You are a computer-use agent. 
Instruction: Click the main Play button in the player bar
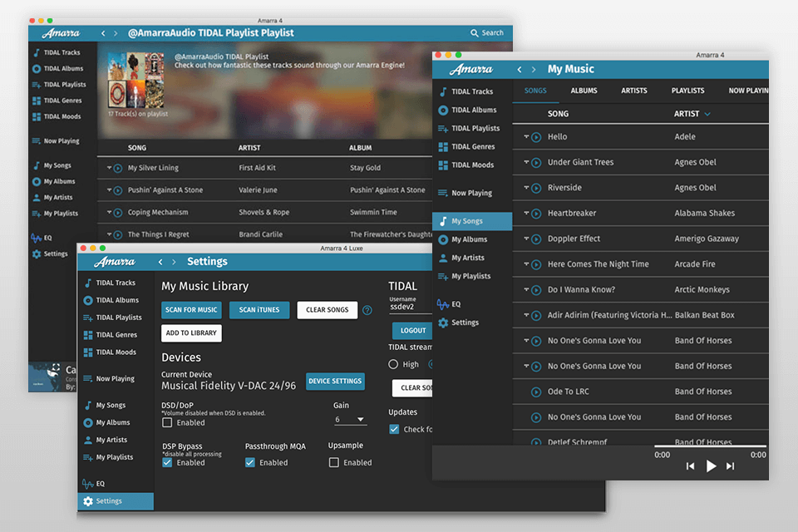coord(711,465)
